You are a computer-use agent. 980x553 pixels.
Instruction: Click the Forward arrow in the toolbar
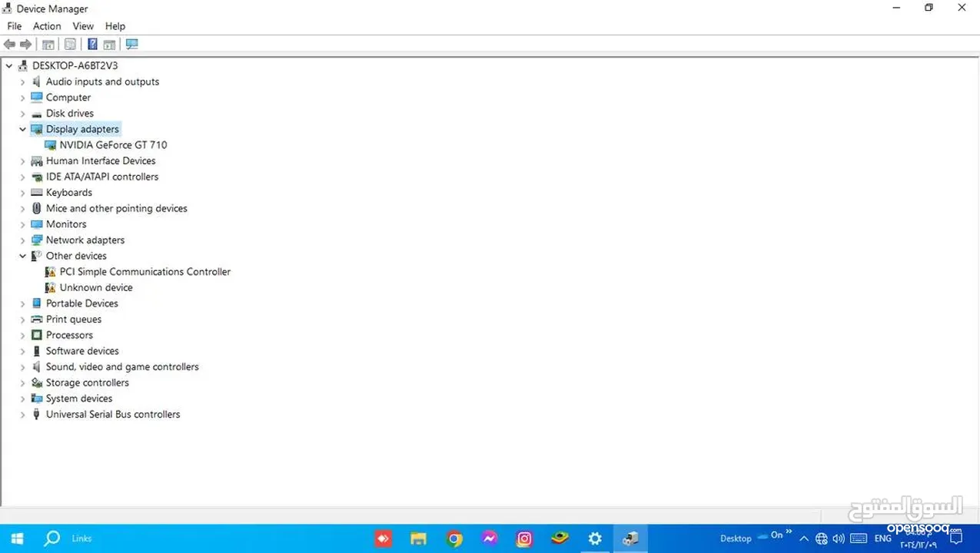click(26, 45)
